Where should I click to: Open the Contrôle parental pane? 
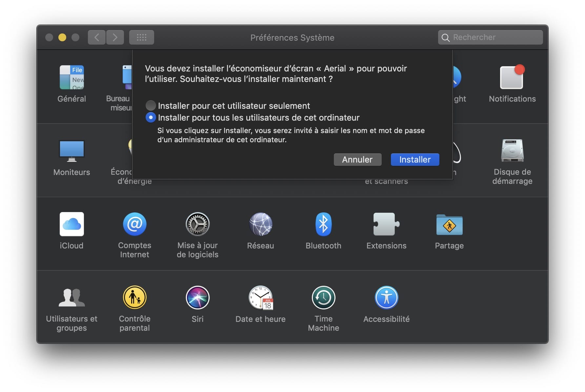coord(134,298)
